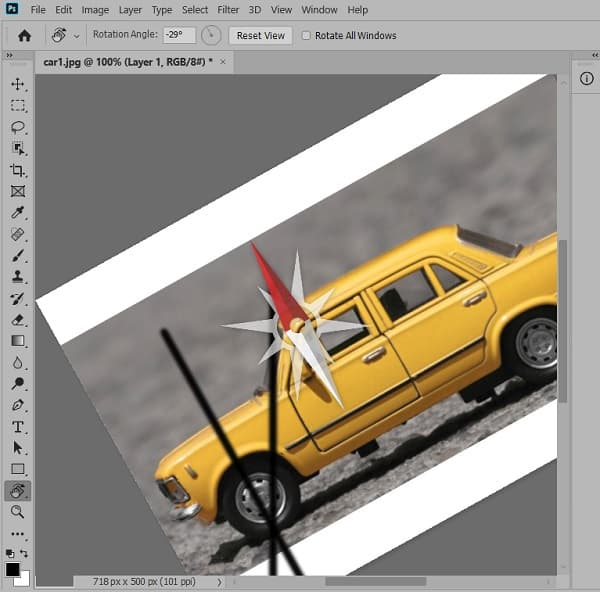600x592 pixels.
Task: Open the info panel icon
Action: (x=586, y=79)
